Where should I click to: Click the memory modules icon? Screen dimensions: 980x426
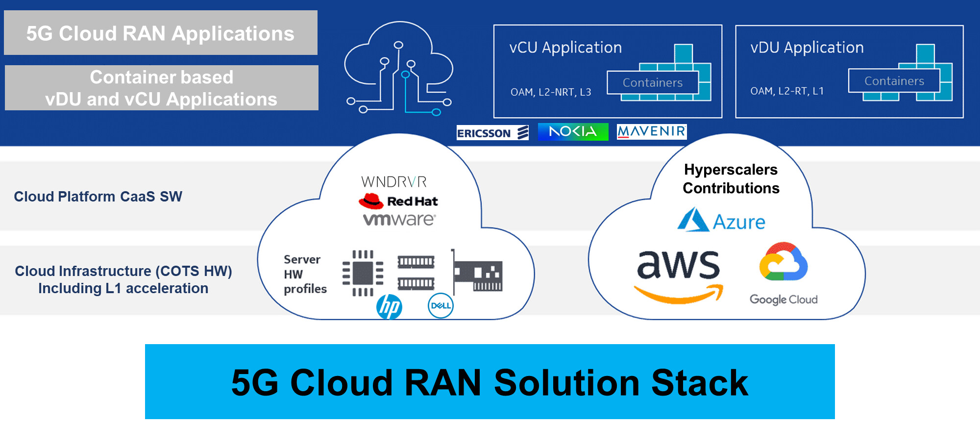coord(416,273)
